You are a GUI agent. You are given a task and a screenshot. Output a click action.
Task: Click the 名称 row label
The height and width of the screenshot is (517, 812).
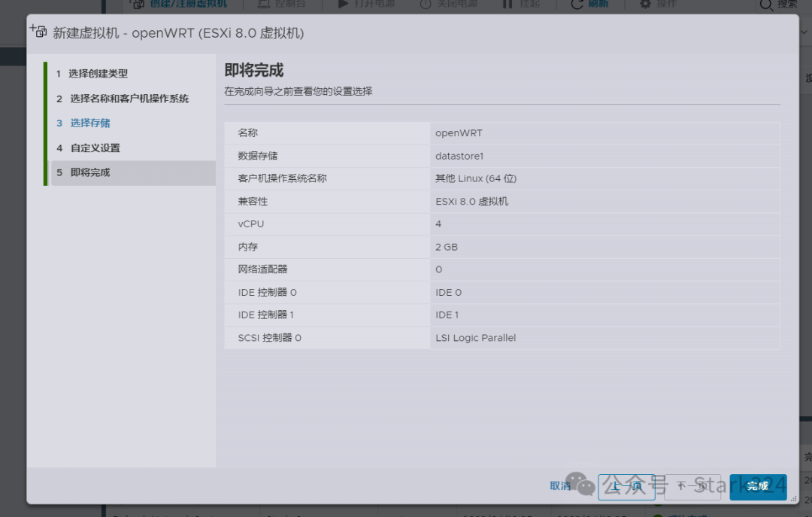tap(247, 132)
